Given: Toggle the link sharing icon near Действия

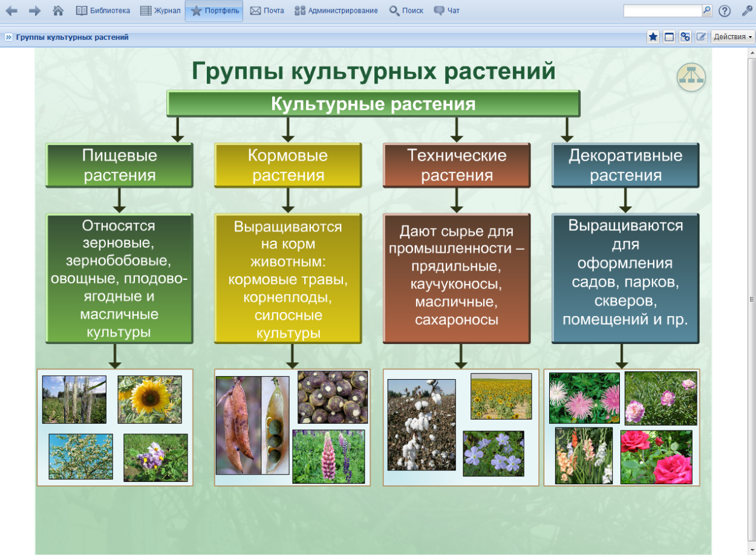Looking at the screenshot, I should tap(685, 36).
